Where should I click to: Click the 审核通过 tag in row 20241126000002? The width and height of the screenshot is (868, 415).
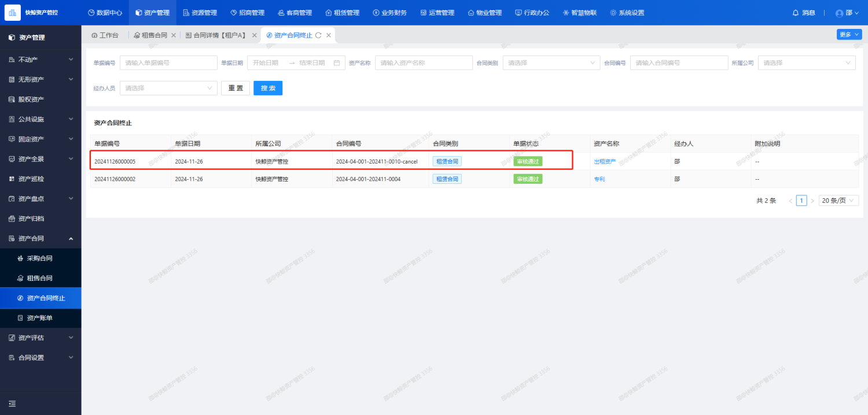pyautogui.click(x=528, y=179)
